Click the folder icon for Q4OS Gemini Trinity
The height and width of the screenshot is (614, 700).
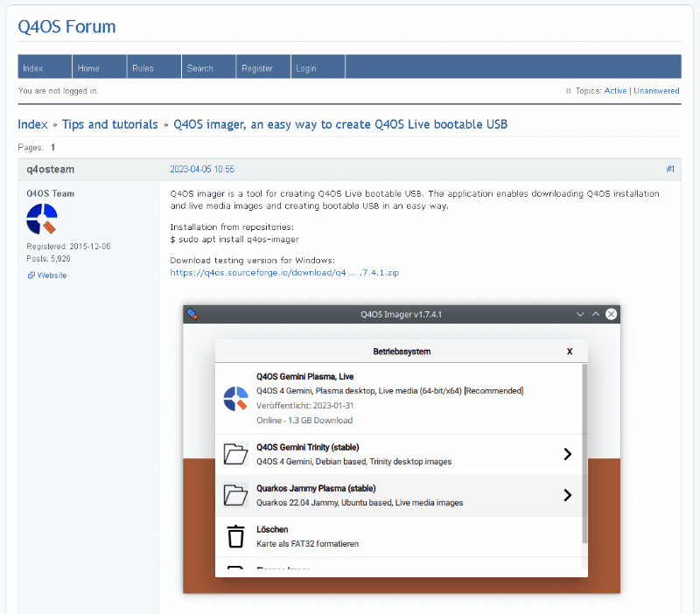click(x=235, y=454)
